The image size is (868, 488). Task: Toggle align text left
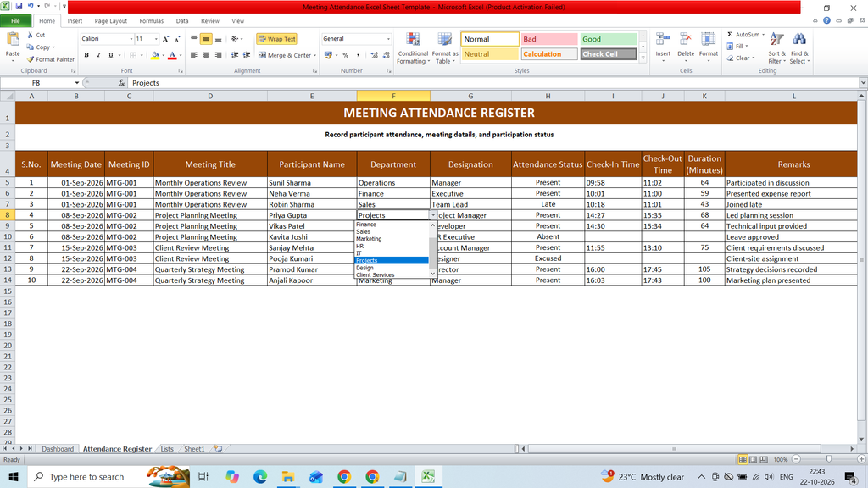194,55
